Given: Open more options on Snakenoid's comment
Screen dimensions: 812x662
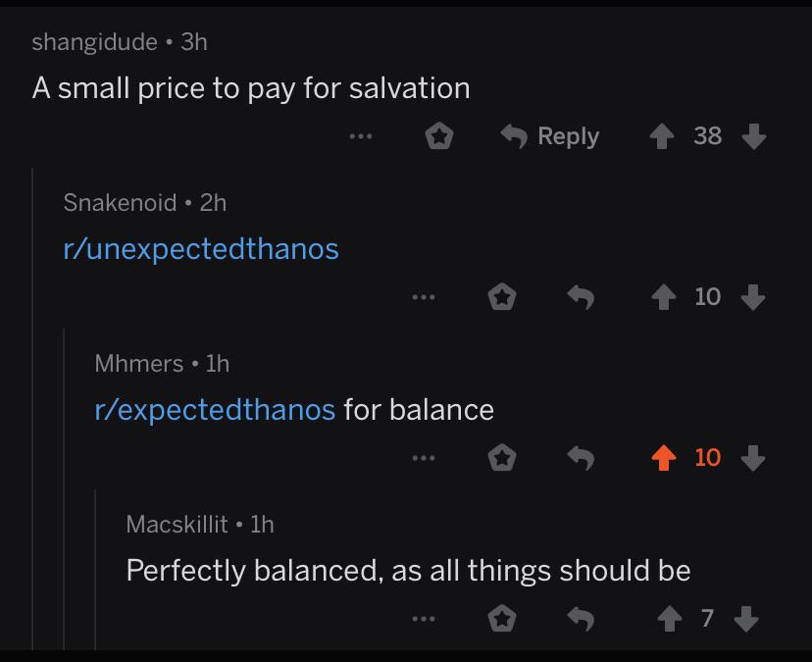Looking at the screenshot, I should [x=424, y=296].
